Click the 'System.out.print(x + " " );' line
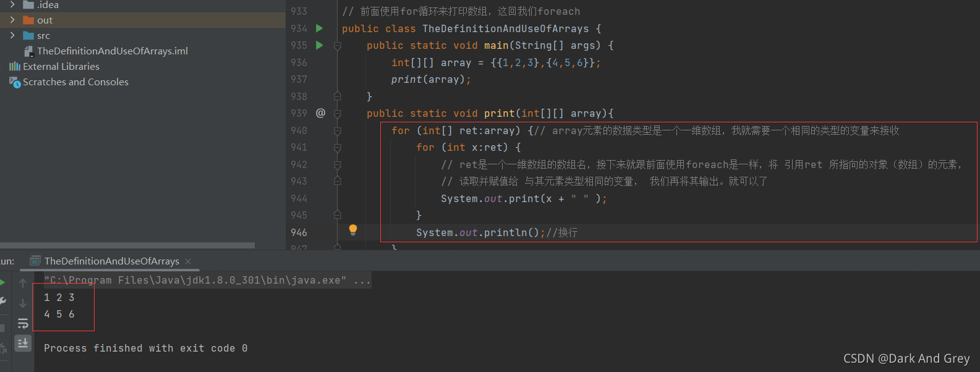The height and width of the screenshot is (372, 980). [524, 198]
